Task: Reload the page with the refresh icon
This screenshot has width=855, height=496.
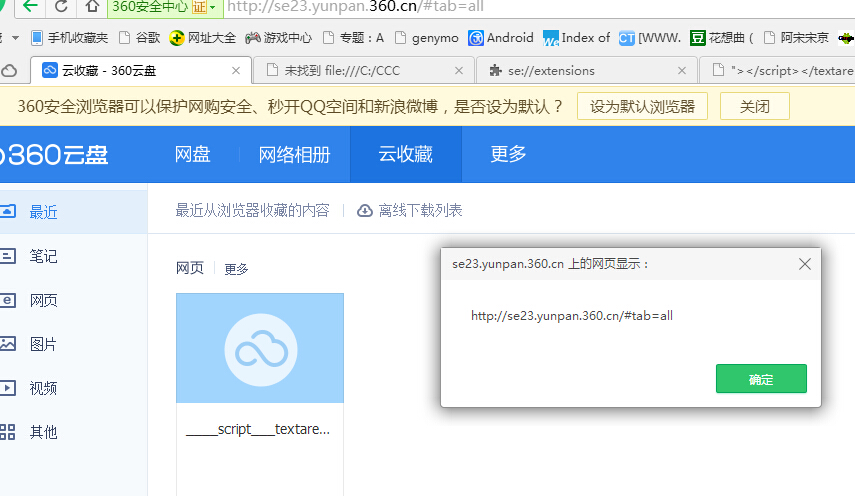Action: click(61, 6)
